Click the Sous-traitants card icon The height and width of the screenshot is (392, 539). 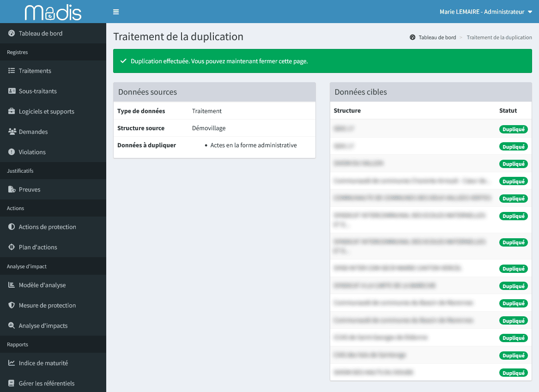pyautogui.click(x=12, y=91)
